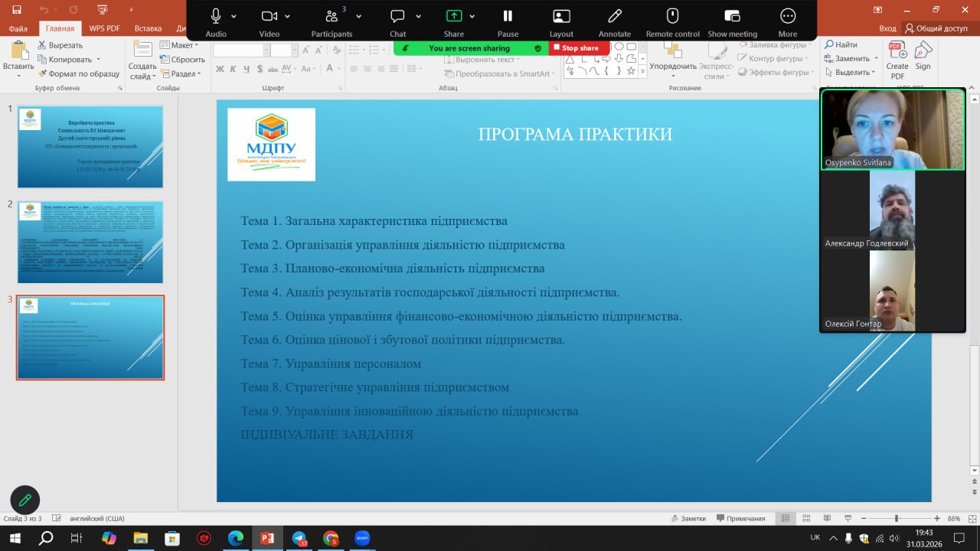Expand the Zoom Share options arrow
The image size is (980, 551).
472,16
